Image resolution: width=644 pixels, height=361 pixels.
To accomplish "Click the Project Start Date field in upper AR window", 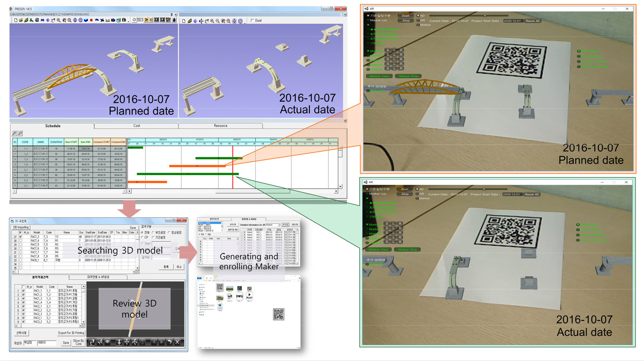I will (x=513, y=21).
